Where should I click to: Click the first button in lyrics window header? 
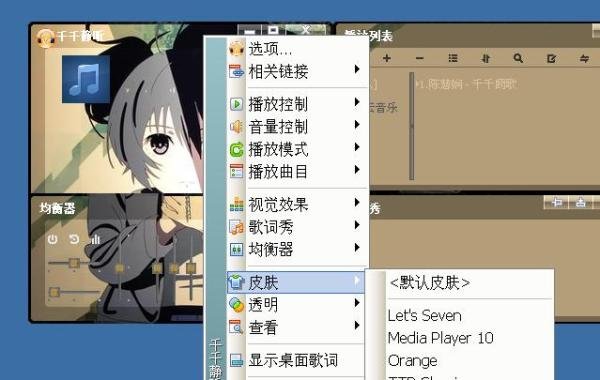(x=556, y=202)
